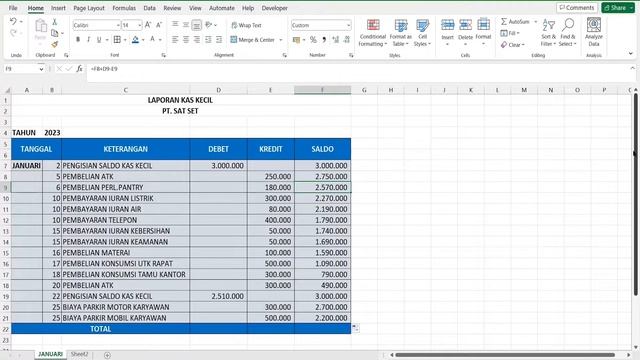The height and width of the screenshot is (360, 640).
Task: Align cell text right
Action: [x=197, y=40]
